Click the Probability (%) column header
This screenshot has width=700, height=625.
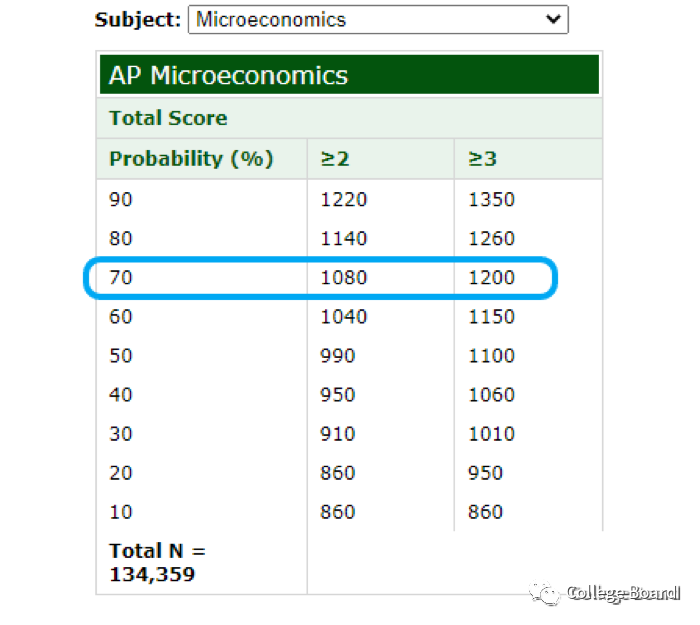click(x=191, y=159)
